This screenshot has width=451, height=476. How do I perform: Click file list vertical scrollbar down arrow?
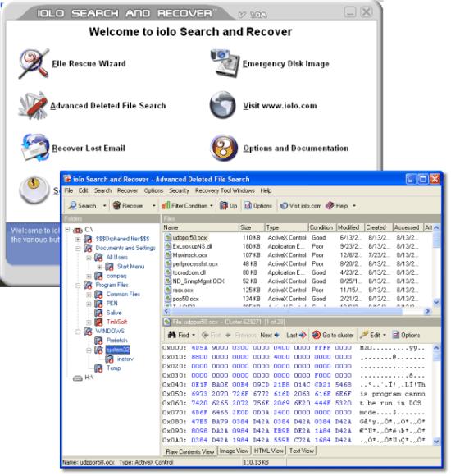(436, 302)
